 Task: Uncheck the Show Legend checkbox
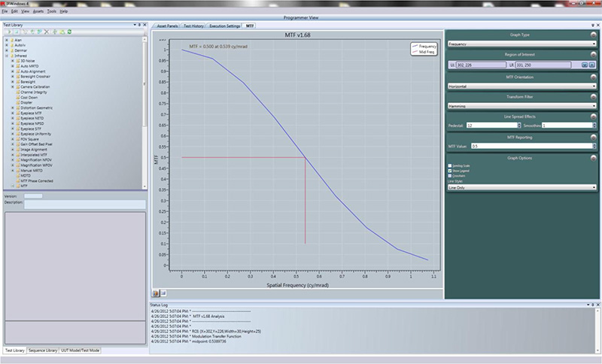point(450,171)
